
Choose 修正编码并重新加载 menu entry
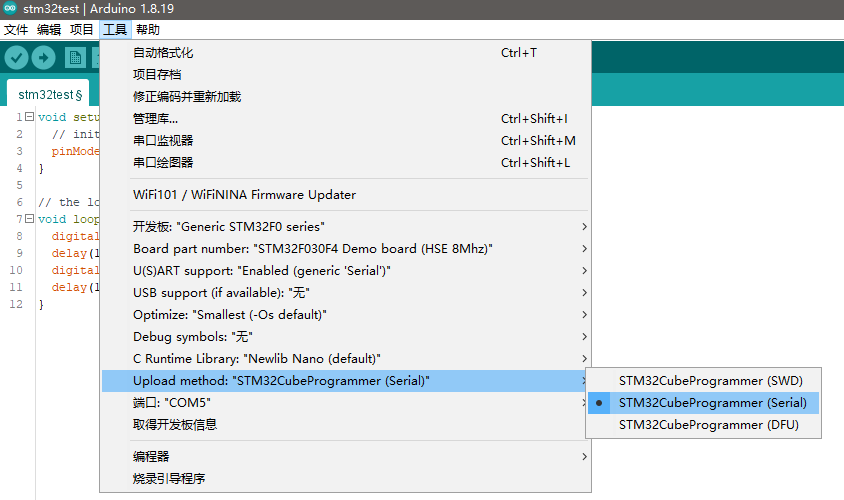(345, 97)
